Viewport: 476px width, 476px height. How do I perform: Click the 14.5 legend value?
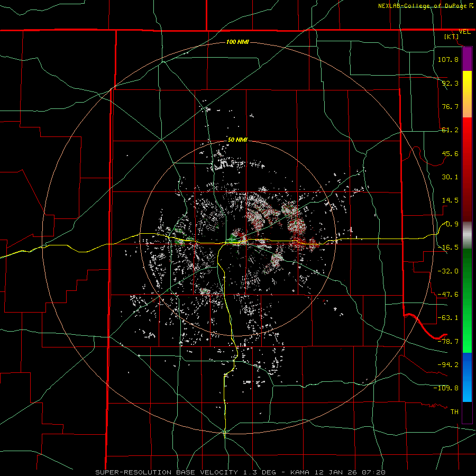(x=450, y=200)
